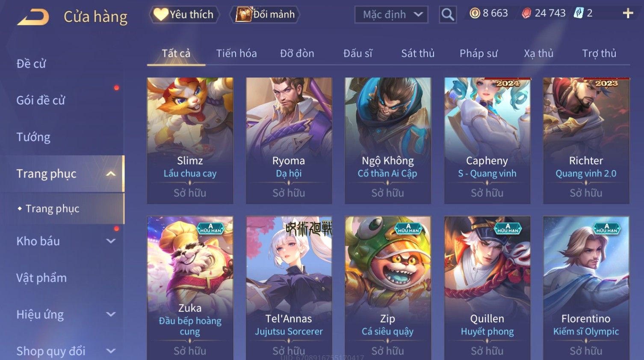The height and width of the screenshot is (360, 644).
Task: Click the plus icon to add currency
Action: [628, 14]
